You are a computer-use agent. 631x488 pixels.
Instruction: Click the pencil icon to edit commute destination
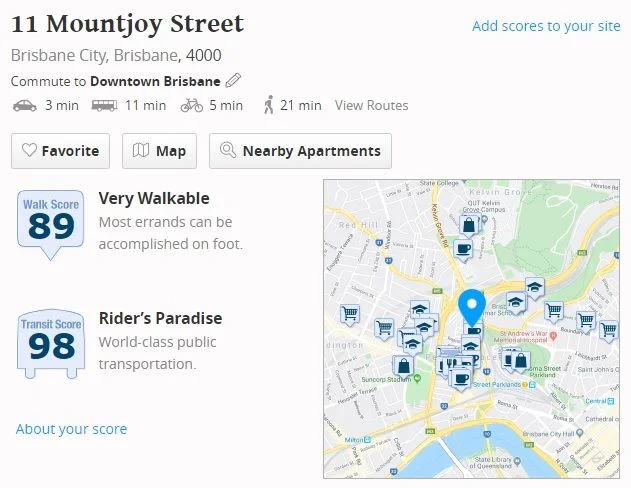pyautogui.click(x=233, y=80)
